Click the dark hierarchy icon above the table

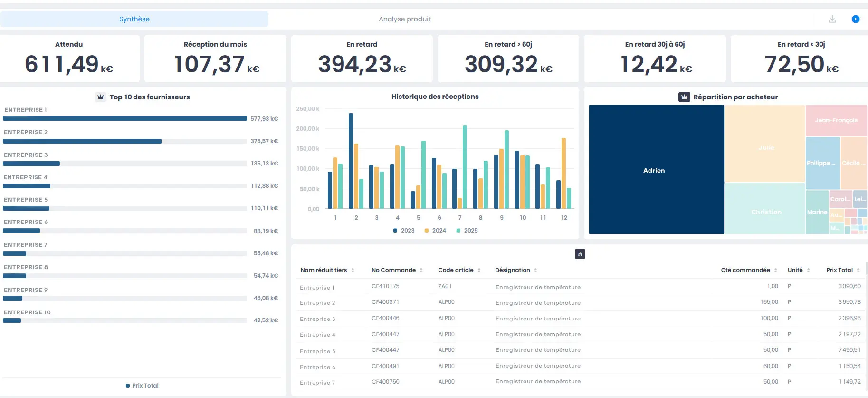tap(580, 254)
